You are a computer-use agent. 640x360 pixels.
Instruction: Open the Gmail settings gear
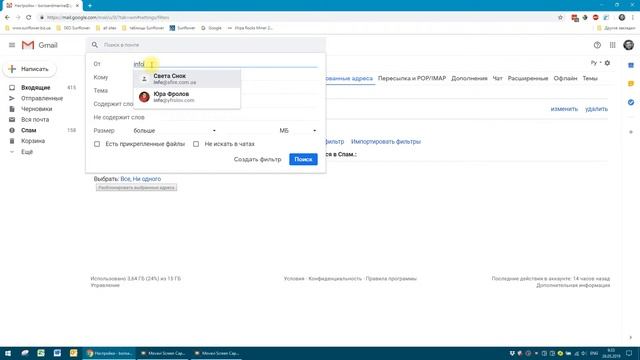tap(607, 63)
